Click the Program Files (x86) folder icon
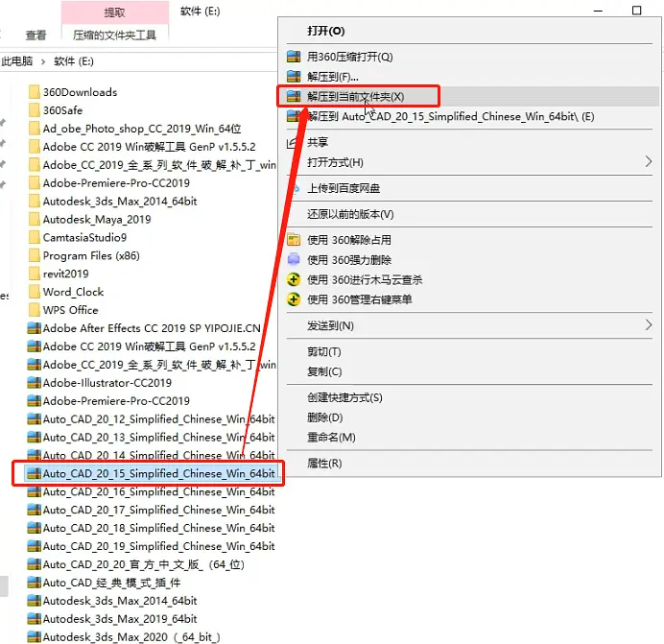 point(35,255)
